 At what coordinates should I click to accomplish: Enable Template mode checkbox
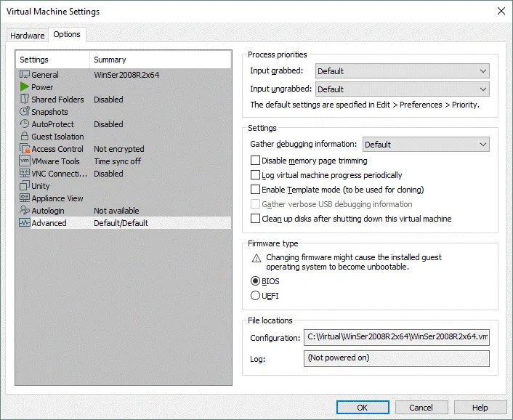pyautogui.click(x=255, y=190)
